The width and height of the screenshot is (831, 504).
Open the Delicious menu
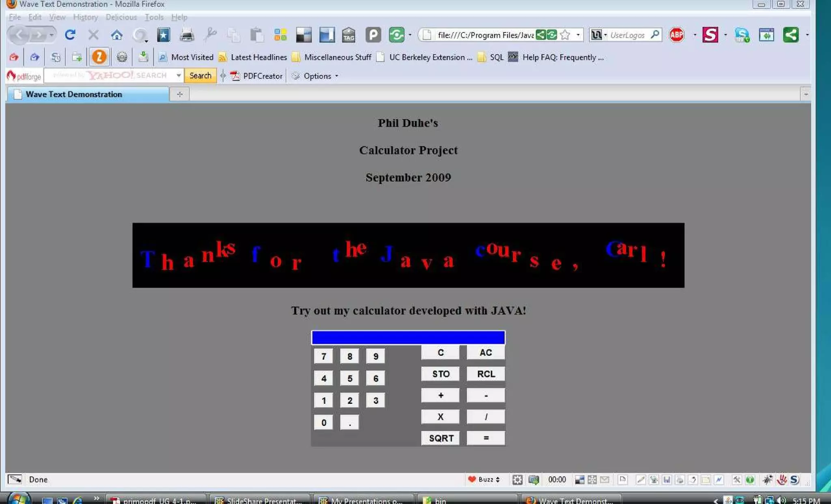[x=121, y=17]
